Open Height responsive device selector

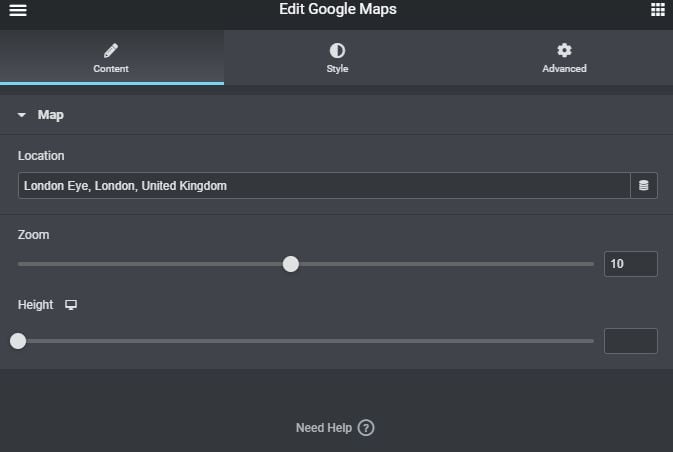pyautogui.click(x=71, y=305)
